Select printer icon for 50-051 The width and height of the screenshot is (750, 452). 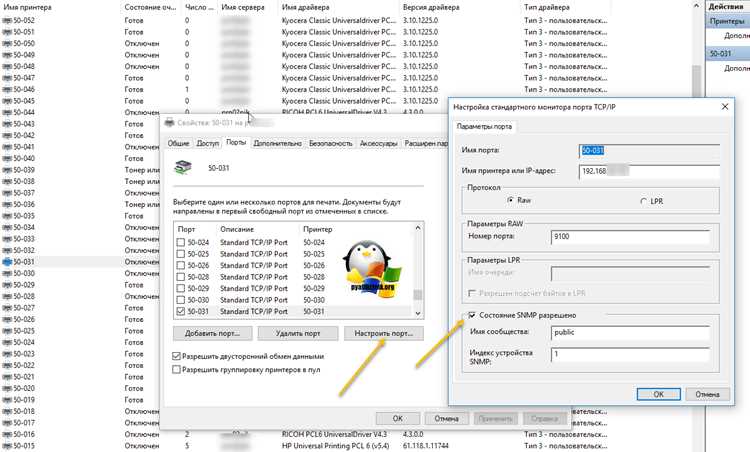7,32
